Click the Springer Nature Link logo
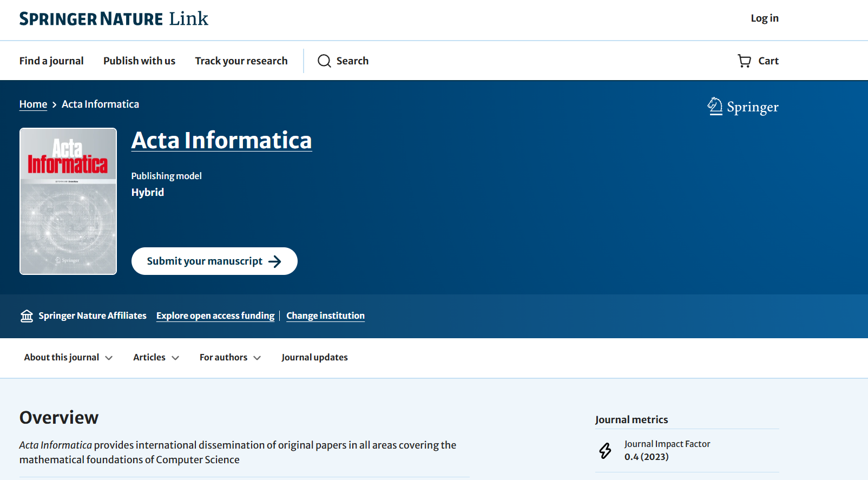Viewport: 868px width, 480px height. 114,19
